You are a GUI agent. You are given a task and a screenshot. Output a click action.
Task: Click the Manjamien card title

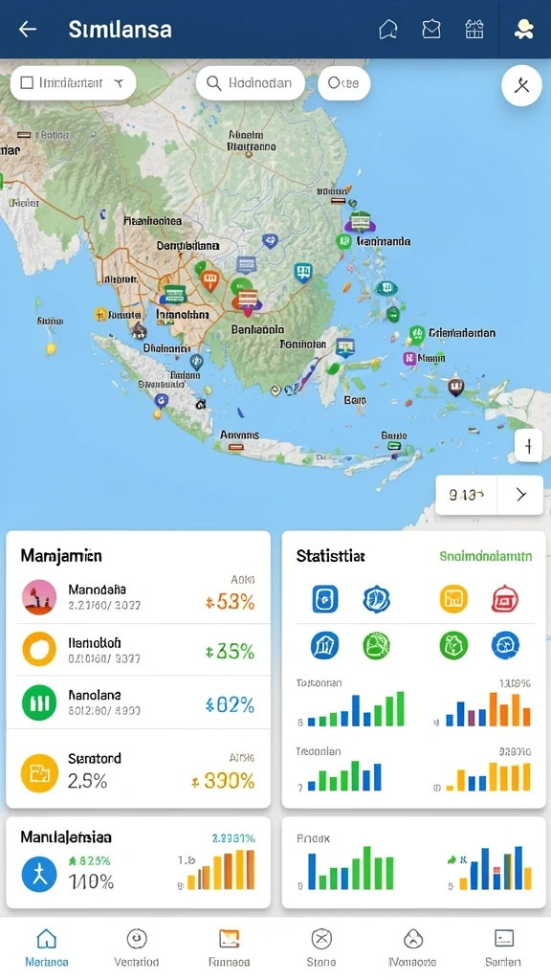pos(61,556)
